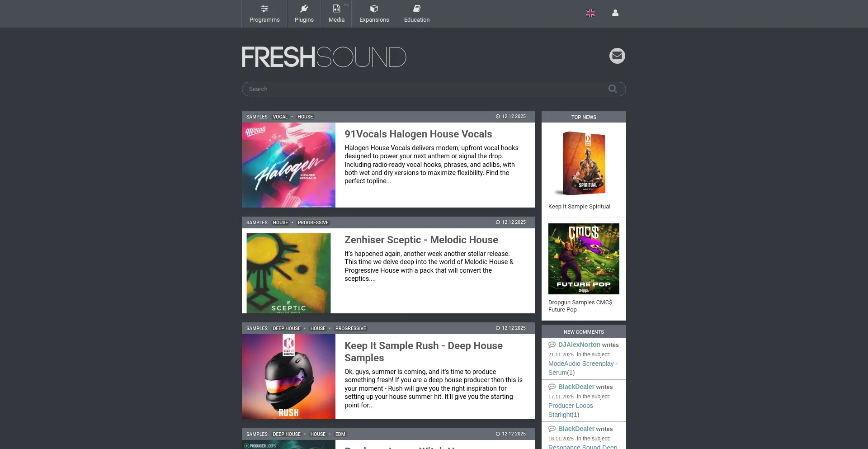The width and height of the screenshot is (868, 449).
Task: Open the user account profile icon
Action: [615, 13]
